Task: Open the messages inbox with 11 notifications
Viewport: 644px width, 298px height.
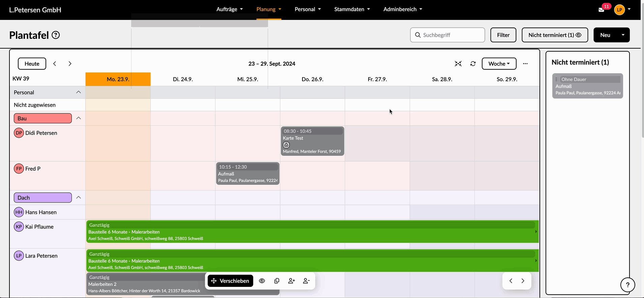Action: click(602, 9)
